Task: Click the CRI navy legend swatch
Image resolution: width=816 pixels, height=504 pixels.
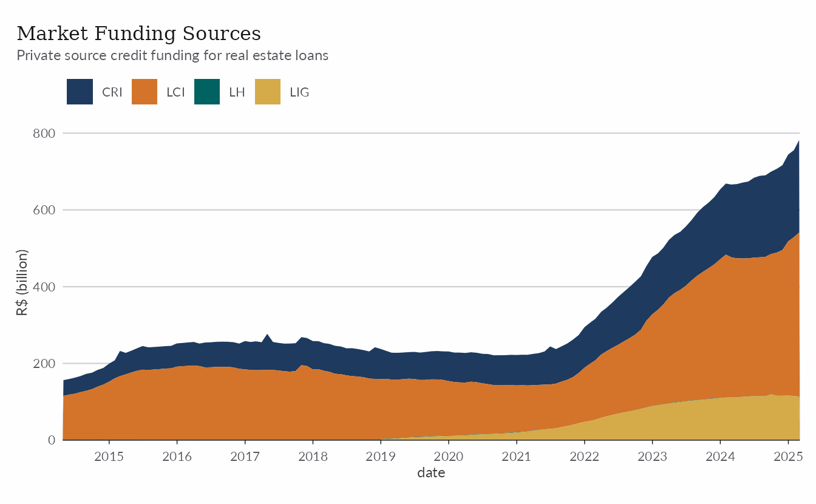Action: pyautogui.click(x=80, y=92)
